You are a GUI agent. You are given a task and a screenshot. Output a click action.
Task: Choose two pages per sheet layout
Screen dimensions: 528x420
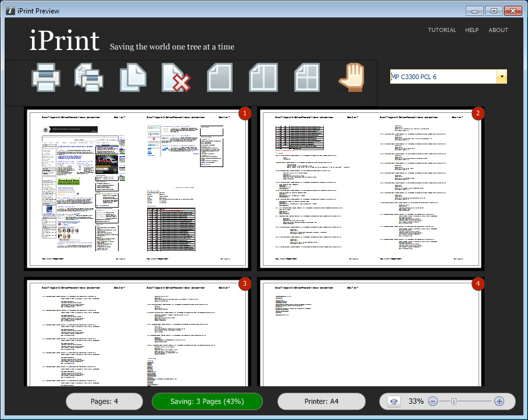point(263,77)
